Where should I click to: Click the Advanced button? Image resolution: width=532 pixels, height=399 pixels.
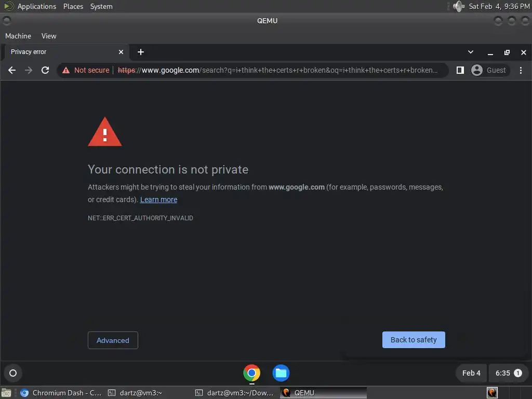(113, 340)
